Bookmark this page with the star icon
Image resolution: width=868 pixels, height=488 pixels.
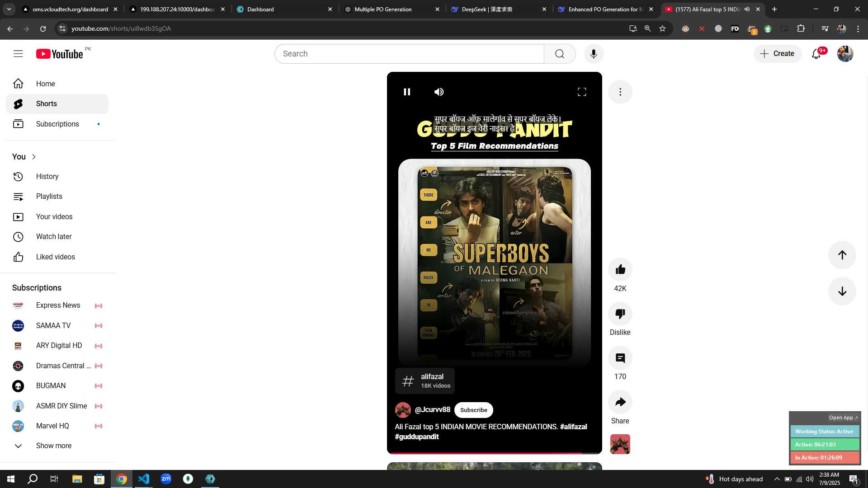[662, 28]
